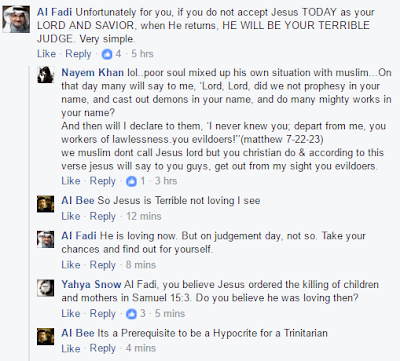The width and height of the screenshot is (400, 361).
Task: Click the like-count icon on Nayem Khan's reply
Action: tap(131, 181)
